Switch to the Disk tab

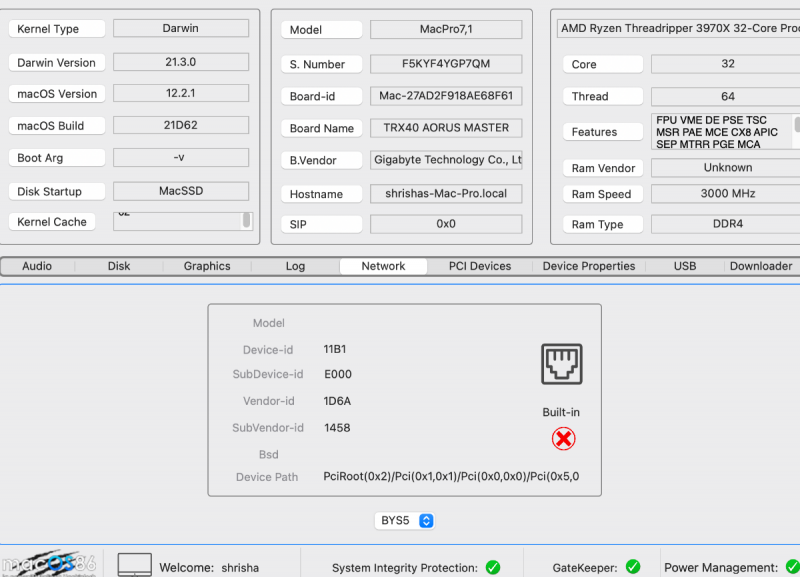coord(119,266)
